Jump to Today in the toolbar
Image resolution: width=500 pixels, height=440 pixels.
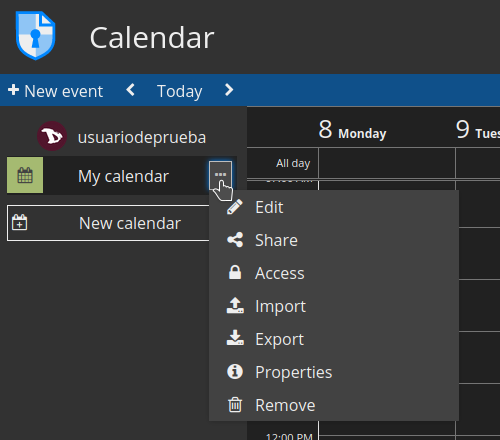tap(180, 91)
